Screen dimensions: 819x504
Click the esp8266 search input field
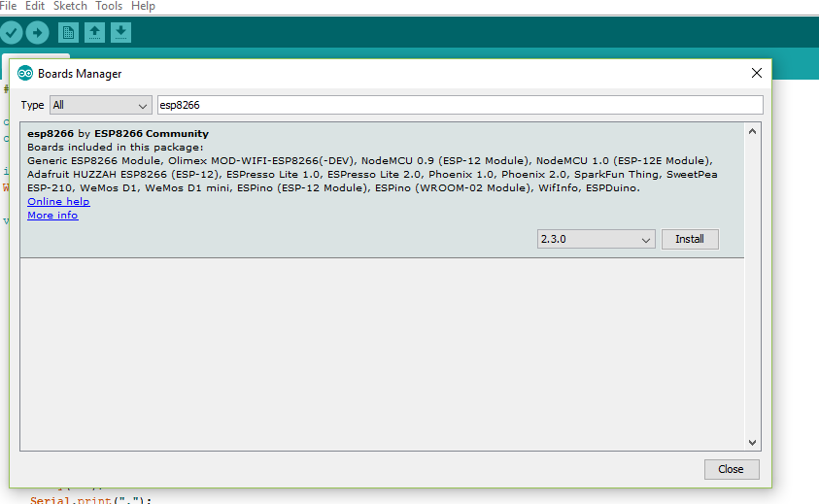(460, 105)
